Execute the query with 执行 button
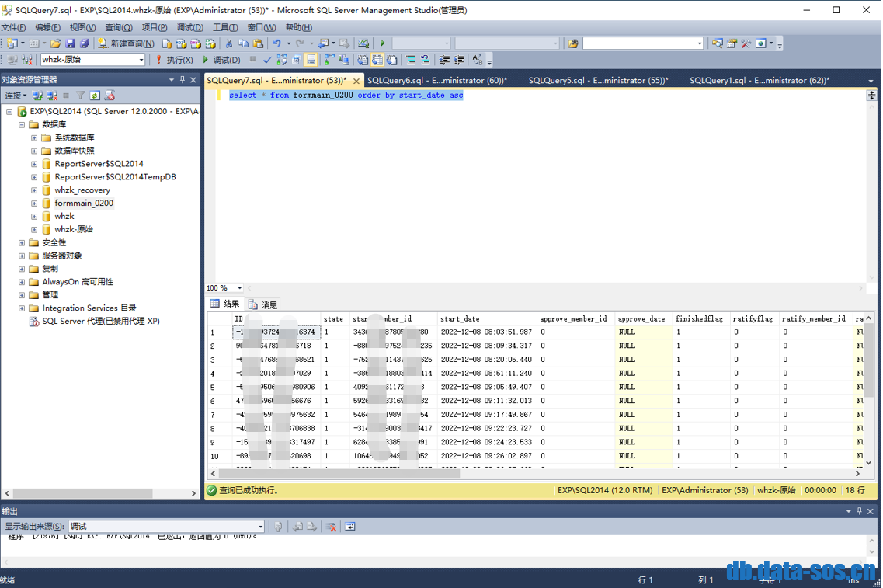The height and width of the screenshot is (588, 883). pos(175,60)
